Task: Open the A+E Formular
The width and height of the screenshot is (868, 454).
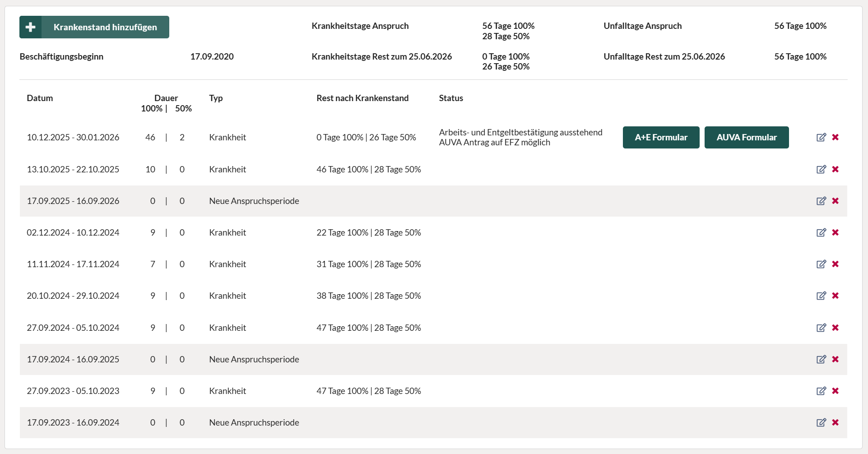Action: (x=661, y=137)
